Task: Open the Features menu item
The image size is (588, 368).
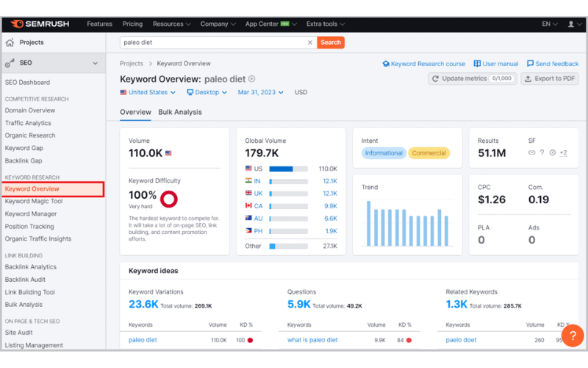Action: [x=99, y=24]
